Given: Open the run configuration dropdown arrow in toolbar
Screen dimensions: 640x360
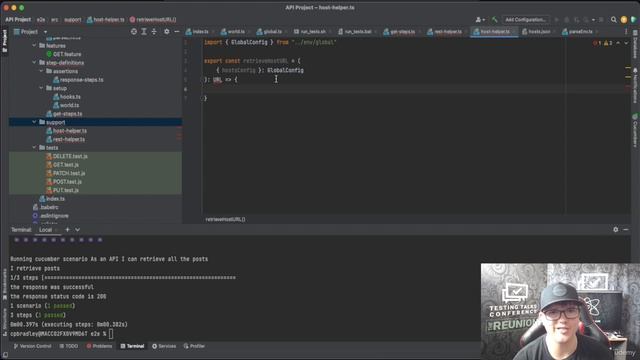Looking at the screenshot, I should [x=593, y=20].
